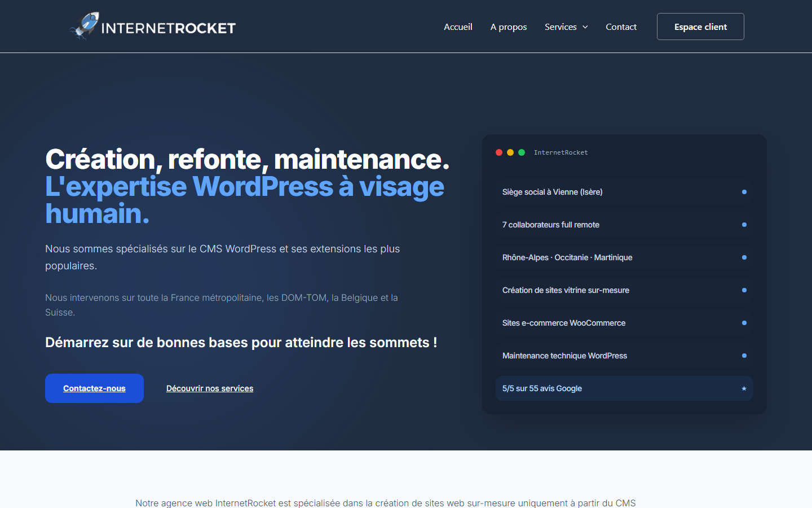812x508 pixels.
Task: Expand the Services dropdown chevron
Action: 585,27
